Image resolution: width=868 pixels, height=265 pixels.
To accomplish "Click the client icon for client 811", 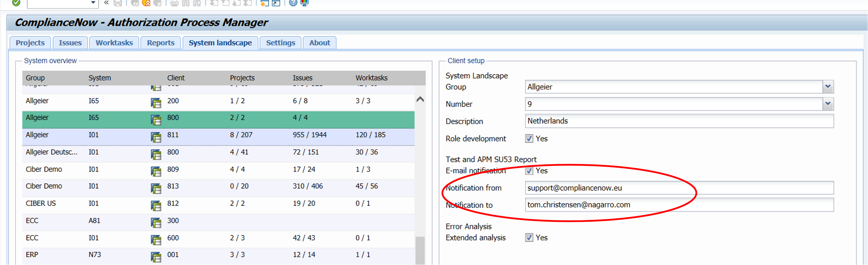I will coord(156,137).
